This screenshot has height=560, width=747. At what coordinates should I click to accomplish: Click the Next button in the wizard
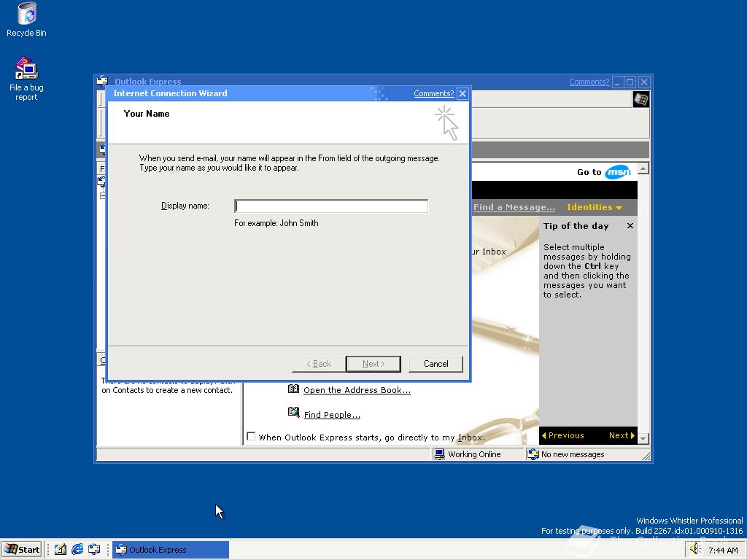(x=373, y=364)
